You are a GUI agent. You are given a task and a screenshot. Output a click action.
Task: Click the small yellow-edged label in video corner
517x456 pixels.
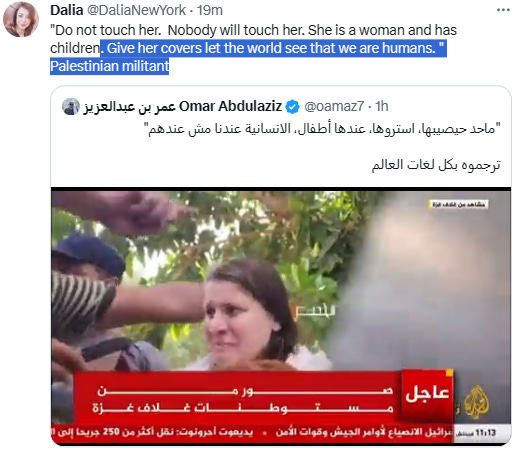[x=458, y=204]
